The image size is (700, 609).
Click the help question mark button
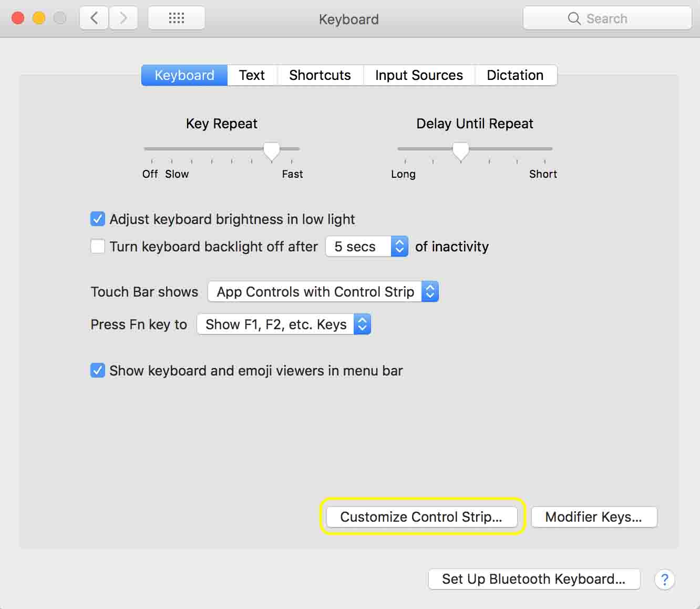coord(664,580)
